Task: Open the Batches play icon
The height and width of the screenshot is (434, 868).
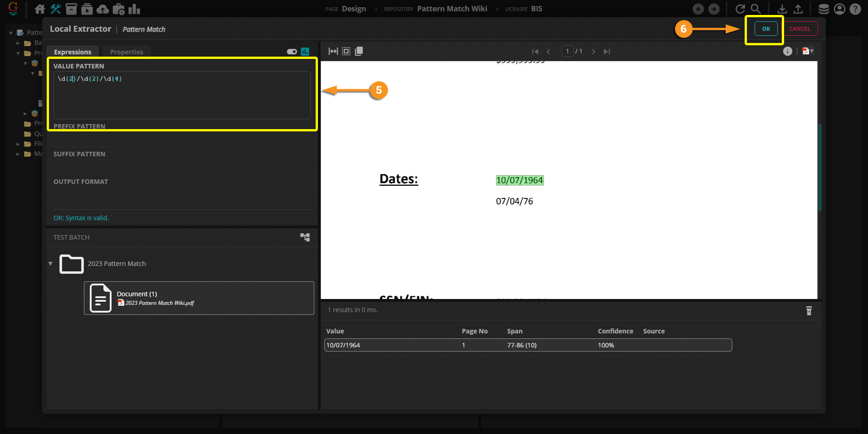Action: coord(87,9)
